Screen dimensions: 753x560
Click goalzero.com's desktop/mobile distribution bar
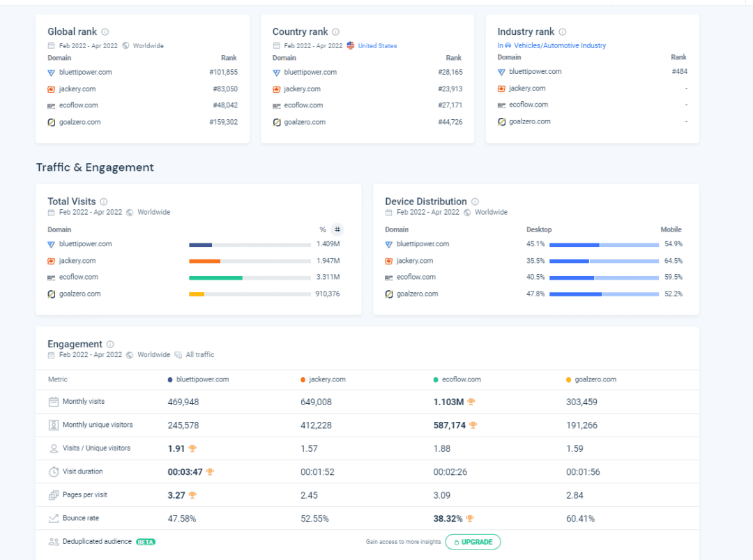click(x=604, y=294)
